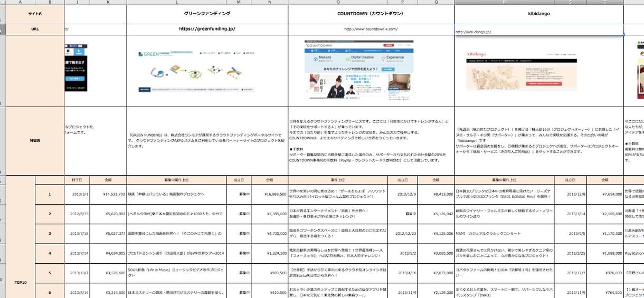
Task: Select rank 3 cell
Action: click(50, 233)
